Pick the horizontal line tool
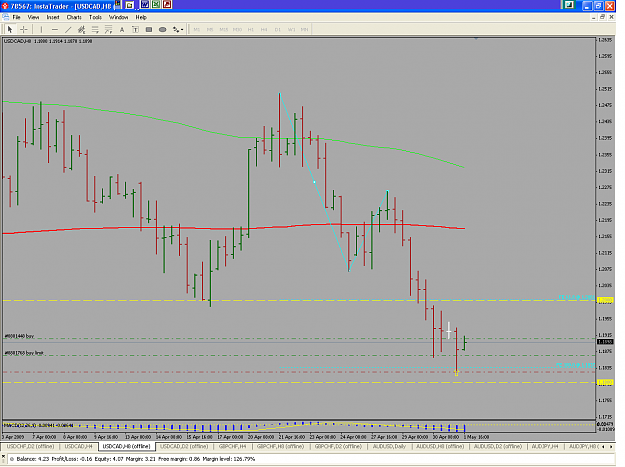This screenshot has height=467, width=625. click(55, 29)
